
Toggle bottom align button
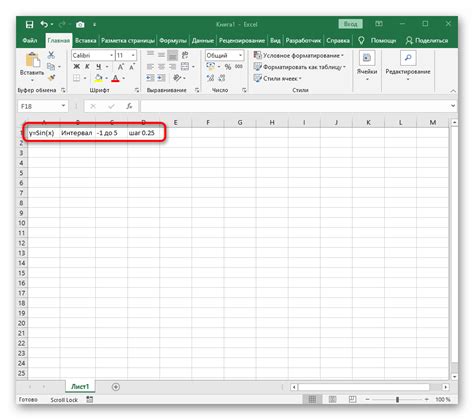pos(173,54)
